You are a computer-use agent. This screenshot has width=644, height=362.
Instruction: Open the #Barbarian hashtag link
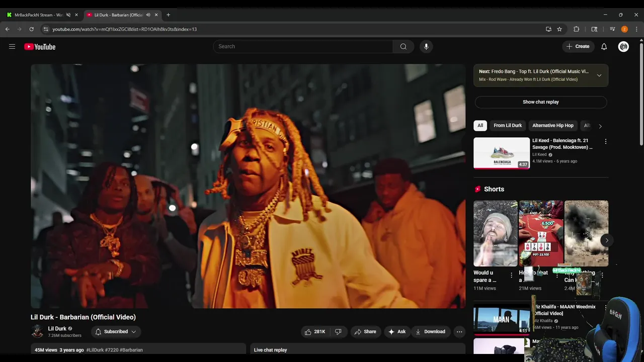(x=131, y=350)
